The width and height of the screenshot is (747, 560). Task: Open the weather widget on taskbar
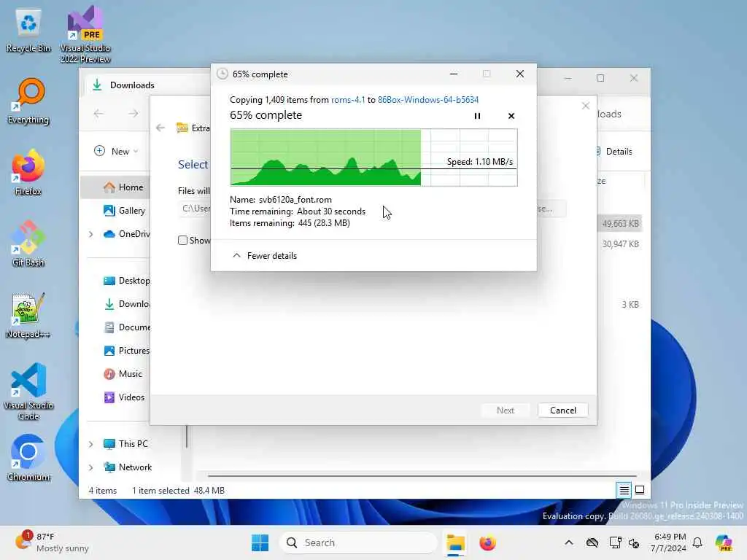[x=52, y=542]
